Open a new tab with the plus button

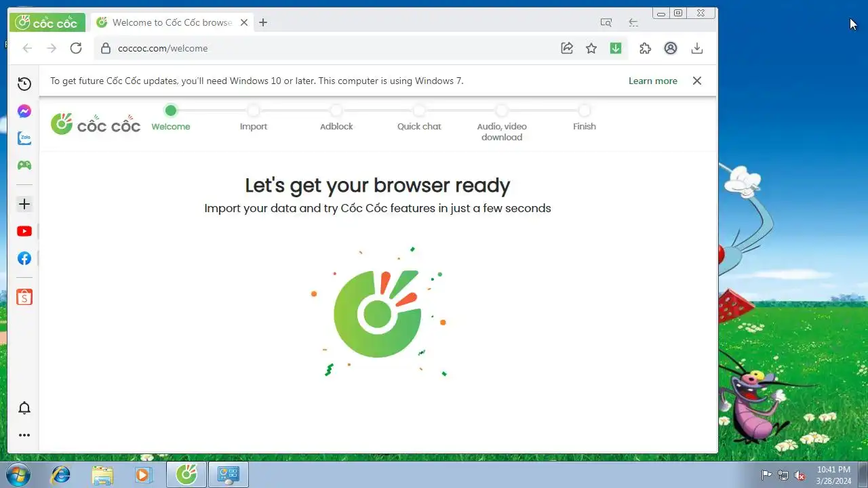(x=263, y=22)
